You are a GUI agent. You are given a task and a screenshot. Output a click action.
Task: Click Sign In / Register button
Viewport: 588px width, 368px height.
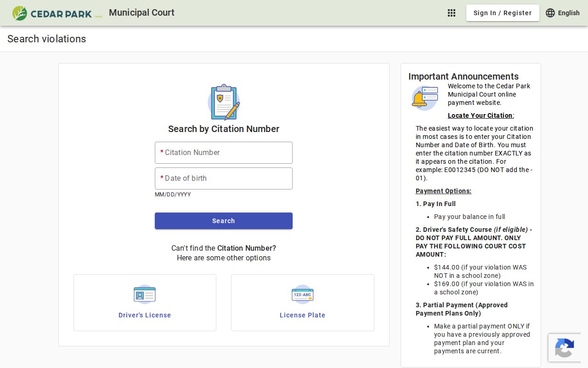click(x=503, y=13)
